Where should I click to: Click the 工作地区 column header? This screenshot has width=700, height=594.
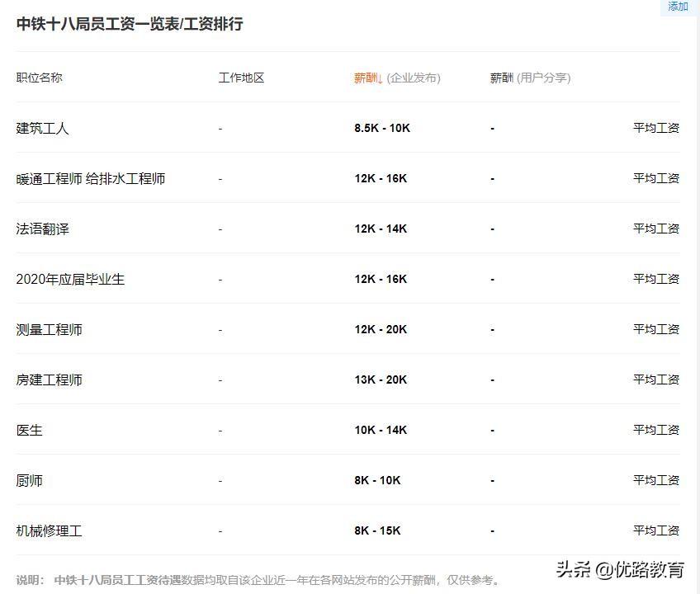pos(241,78)
